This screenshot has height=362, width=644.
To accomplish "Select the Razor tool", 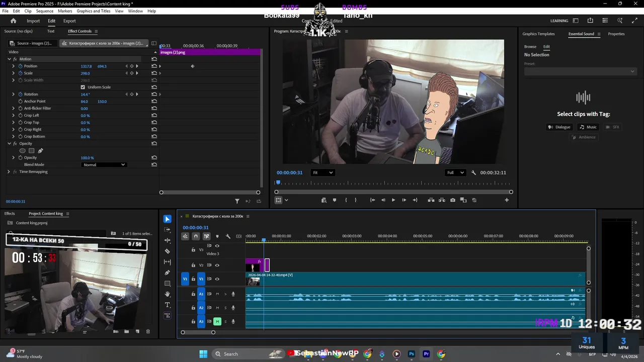I will click(x=168, y=251).
